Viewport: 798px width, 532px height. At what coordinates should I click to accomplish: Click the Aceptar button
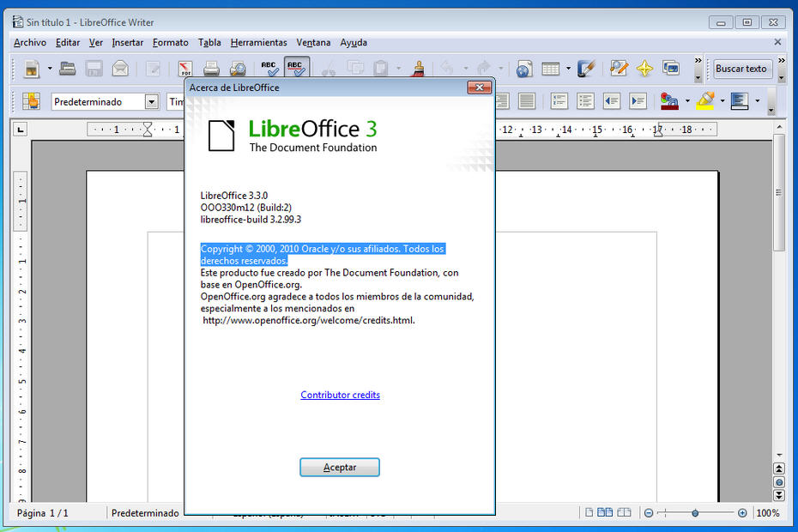340,468
